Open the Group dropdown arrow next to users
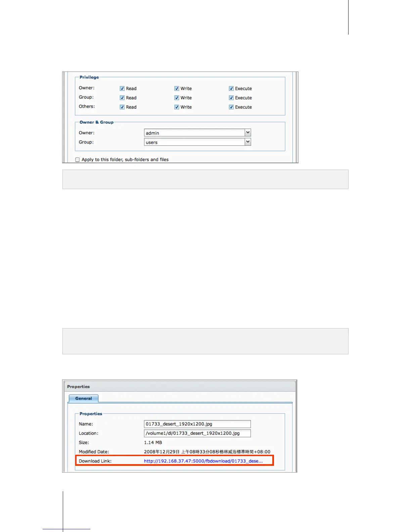This screenshot has height=532, width=411. pos(248,142)
